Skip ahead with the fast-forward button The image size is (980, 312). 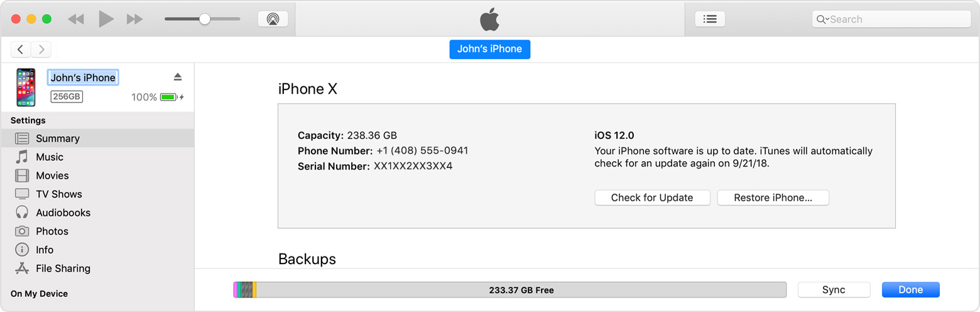pyautogui.click(x=135, y=19)
